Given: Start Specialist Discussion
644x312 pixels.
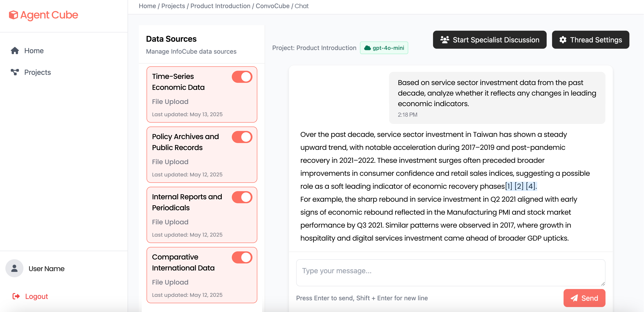Looking at the screenshot, I should point(490,40).
